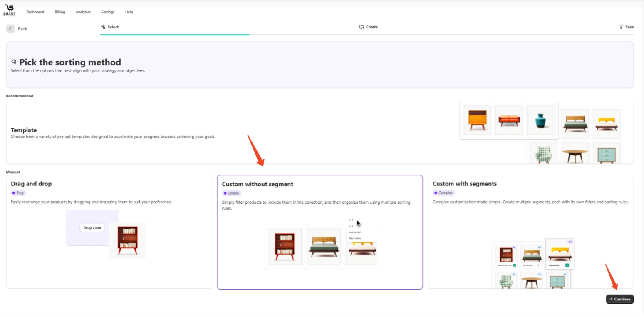Open the Dashboard menu item

point(35,12)
